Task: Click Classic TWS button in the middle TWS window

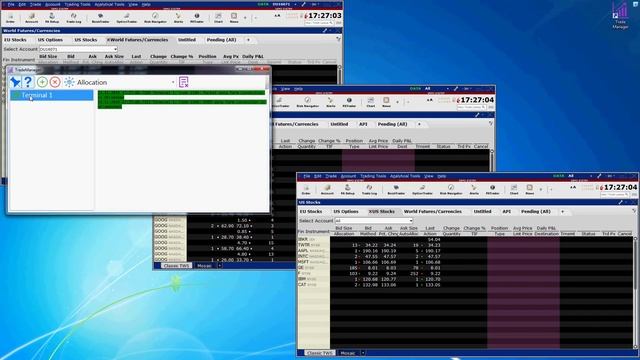Action: [x=176, y=266]
